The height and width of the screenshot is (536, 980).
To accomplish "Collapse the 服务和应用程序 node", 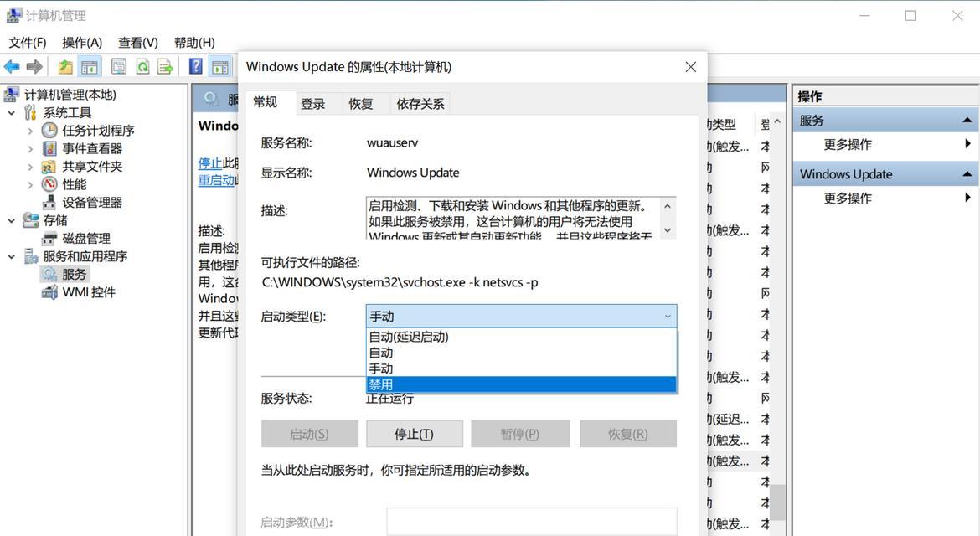I will 11,257.
